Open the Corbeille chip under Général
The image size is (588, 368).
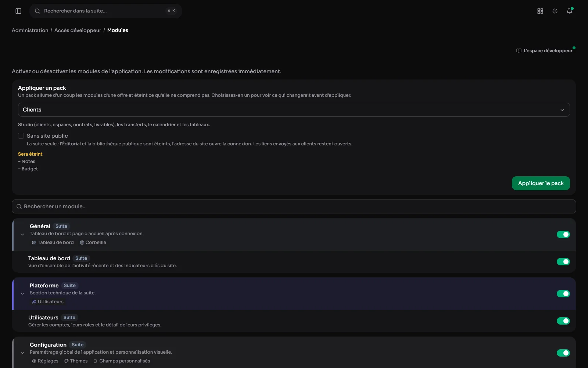click(x=93, y=243)
